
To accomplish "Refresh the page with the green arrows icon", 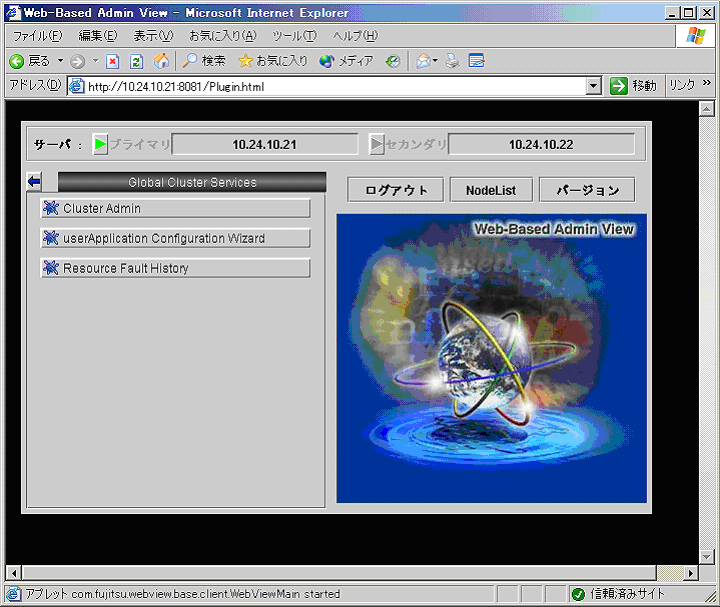I will [136, 61].
